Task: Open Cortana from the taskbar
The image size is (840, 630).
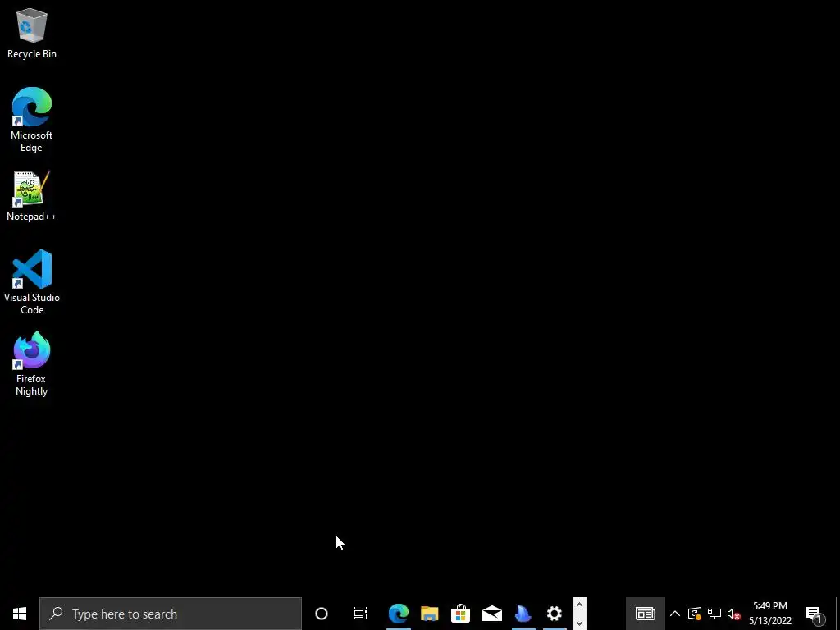Action: (322, 614)
